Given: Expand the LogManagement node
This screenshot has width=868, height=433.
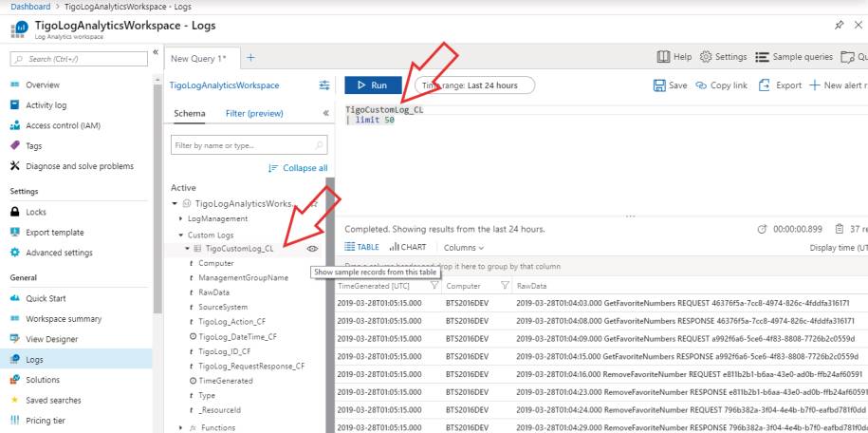Looking at the screenshot, I should 181,219.
